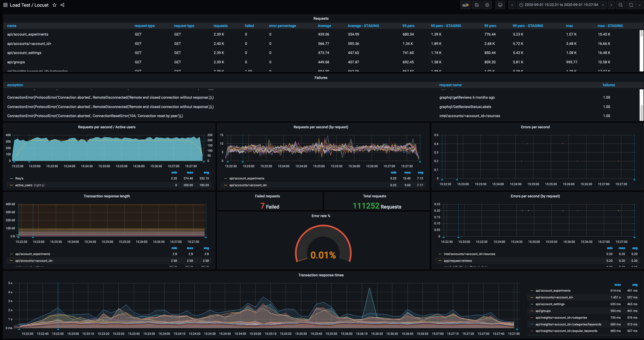Screen dimensions: 644x340
Task: Refresh the dashboard with the refresh icon
Action: click(x=631, y=5)
